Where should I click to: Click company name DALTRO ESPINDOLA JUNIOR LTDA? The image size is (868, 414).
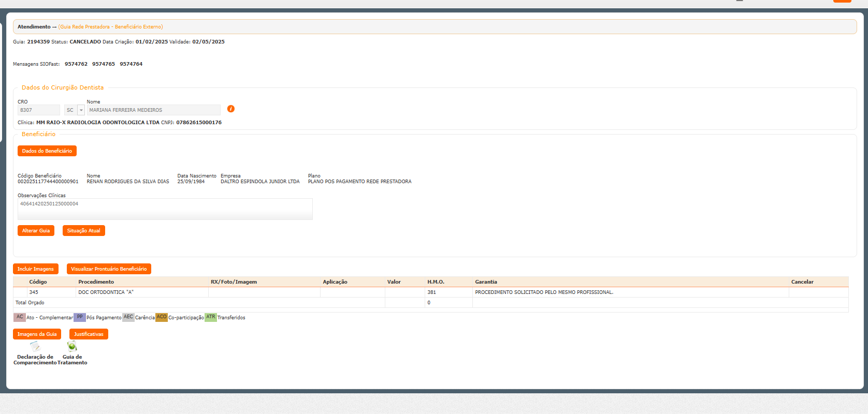coord(260,182)
